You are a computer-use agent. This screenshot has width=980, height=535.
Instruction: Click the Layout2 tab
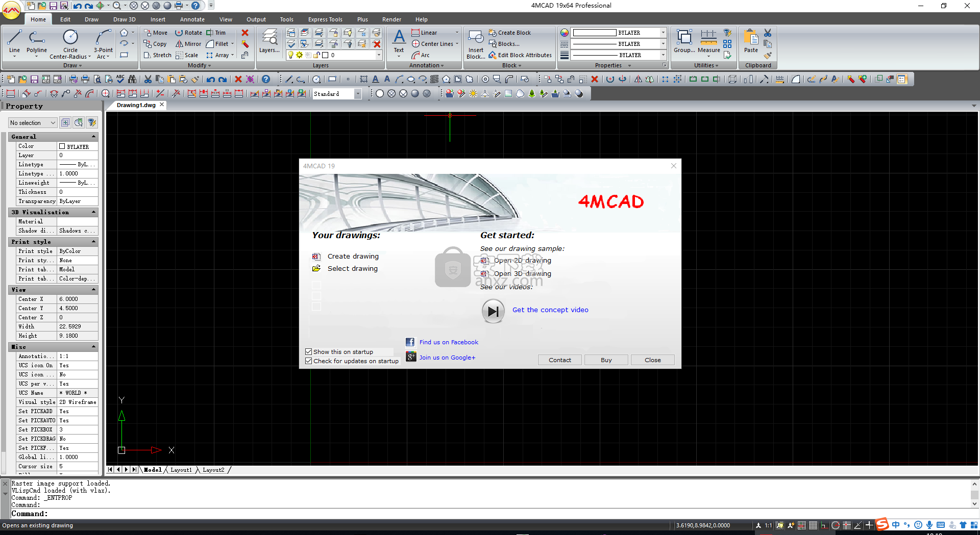(213, 470)
